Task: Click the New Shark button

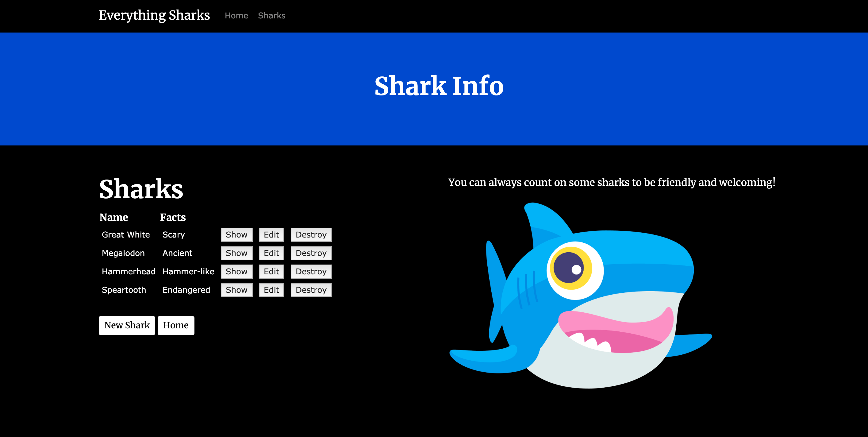Action: (127, 325)
